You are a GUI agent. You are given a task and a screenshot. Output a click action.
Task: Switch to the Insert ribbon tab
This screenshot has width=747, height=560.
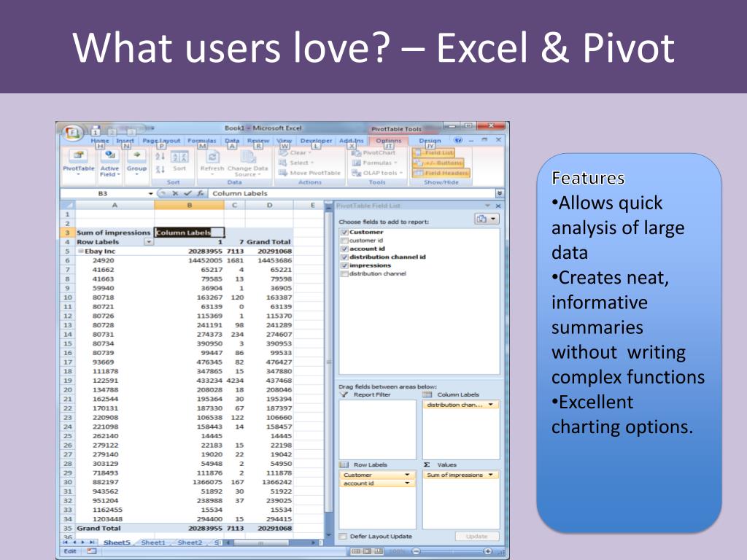(x=125, y=141)
